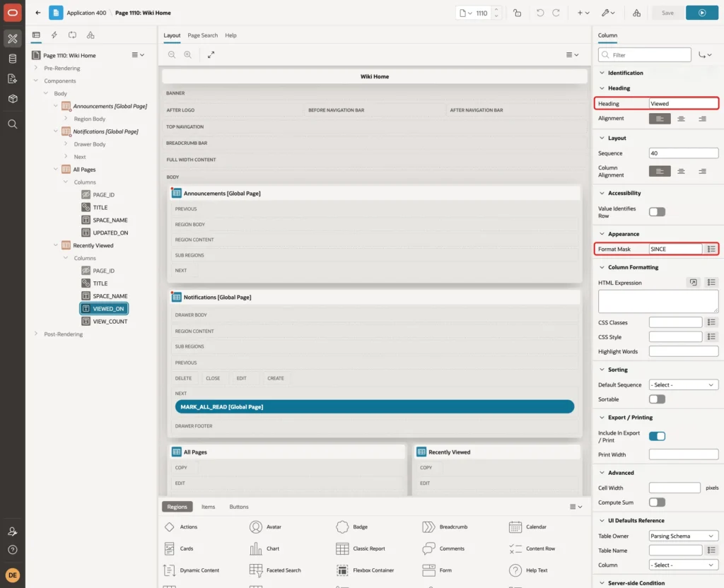Click the Save button
The width and height of the screenshot is (724, 588).
667,13
